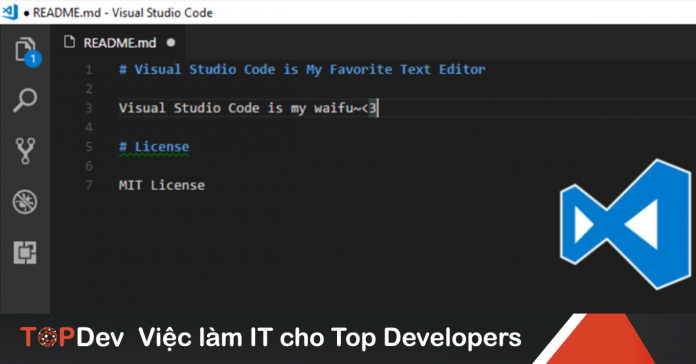This screenshot has width=696, height=364.
Task: Click the file icon on README.md tab
Action: tap(69, 42)
